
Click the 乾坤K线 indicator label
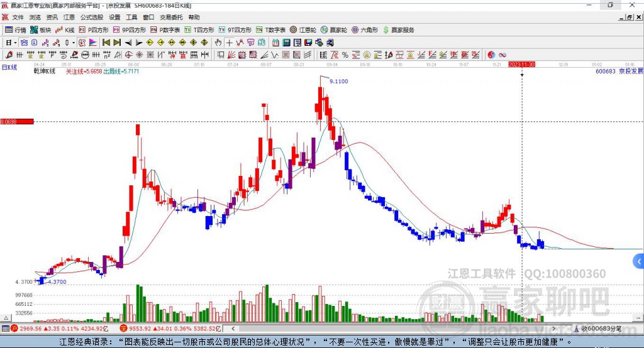click(45, 71)
